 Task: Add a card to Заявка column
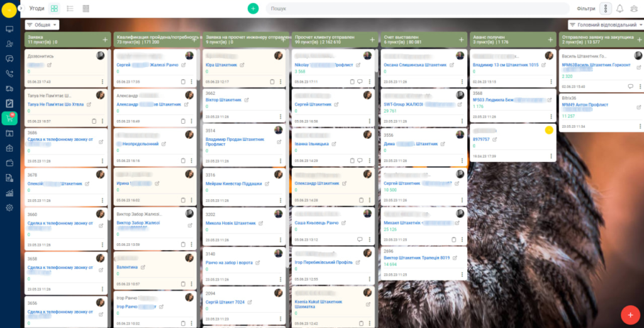tap(105, 39)
